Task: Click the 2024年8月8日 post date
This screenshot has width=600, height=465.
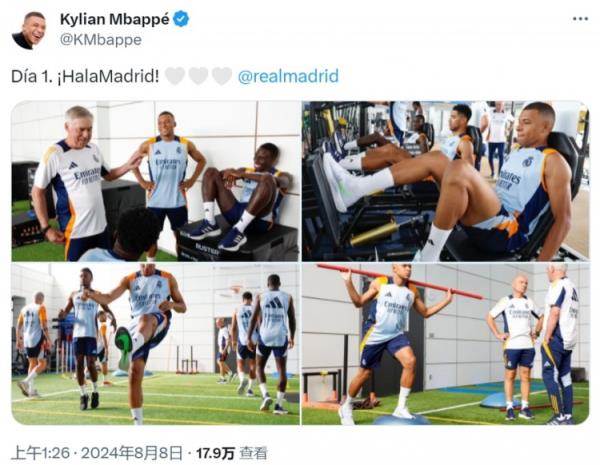Action: click(132, 453)
